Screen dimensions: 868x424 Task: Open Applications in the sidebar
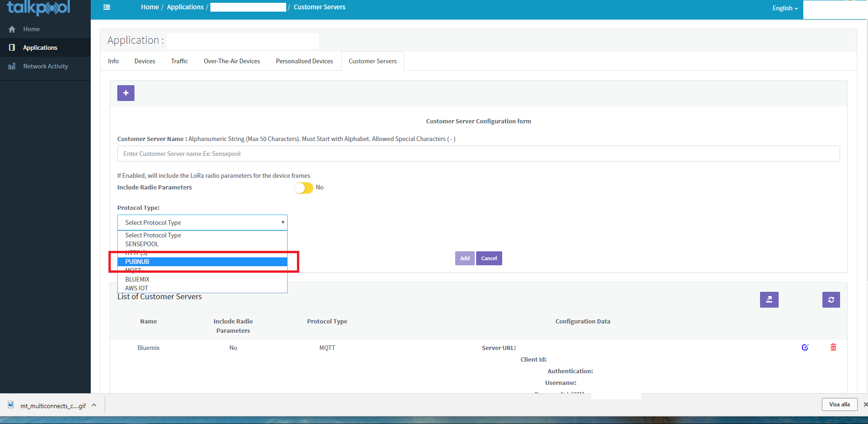(x=45, y=47)
